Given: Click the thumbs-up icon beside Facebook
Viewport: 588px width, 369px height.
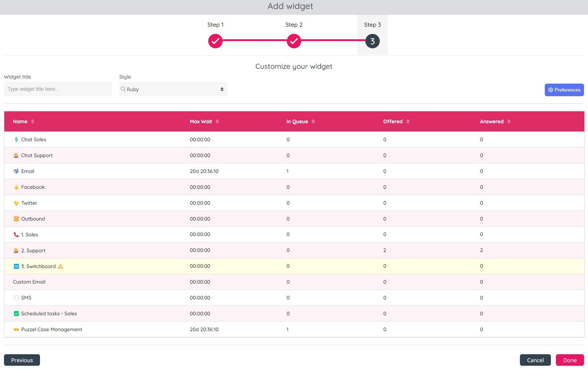Looking at the screenshot, I should coord(16,187).
